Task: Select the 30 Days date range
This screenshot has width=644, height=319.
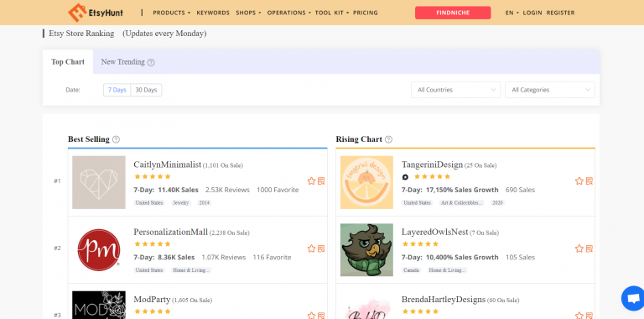Action: (146, 90)
